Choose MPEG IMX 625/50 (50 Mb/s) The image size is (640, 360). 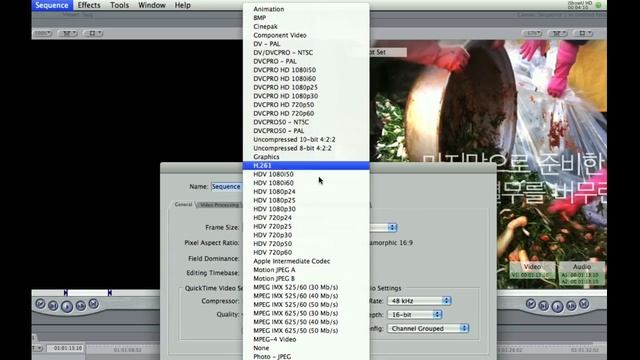click(306, 331)
